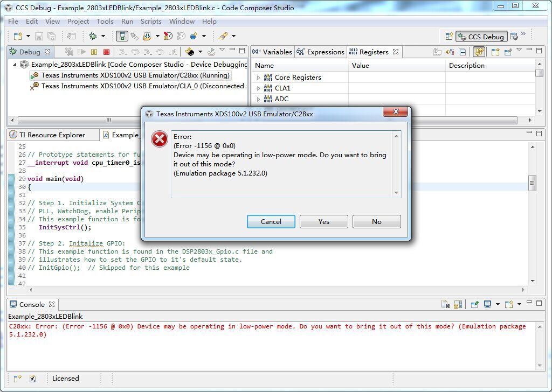This screenshot has width=552, height=392.
Task: Click the Pin Console icon
Action: pos(474,304)
